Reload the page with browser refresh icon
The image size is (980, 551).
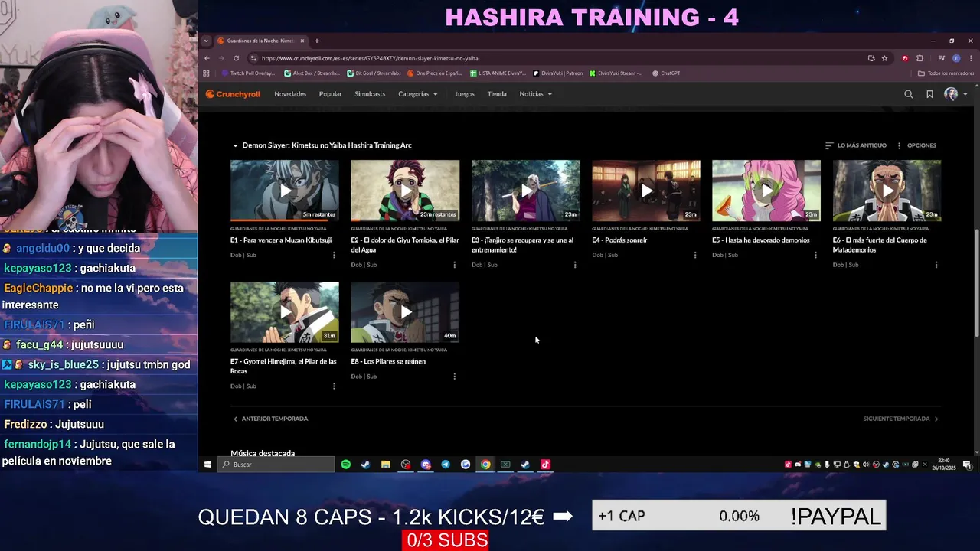236,58
